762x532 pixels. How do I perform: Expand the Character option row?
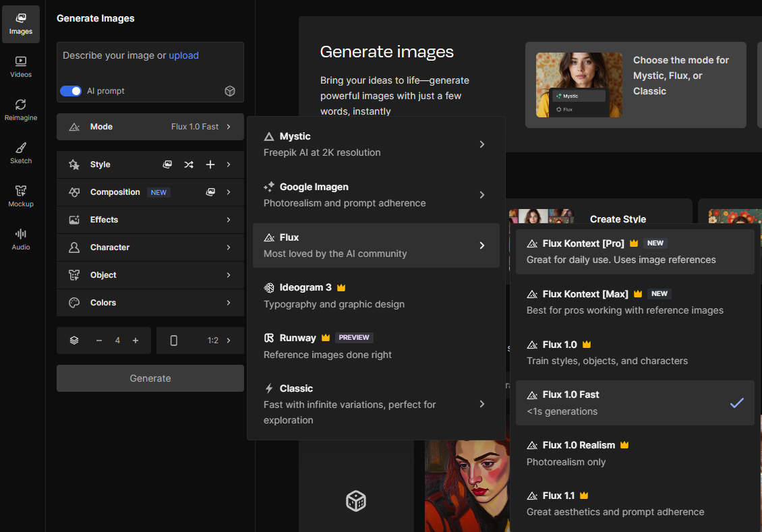pyautogui.click(x=150, y=247)
